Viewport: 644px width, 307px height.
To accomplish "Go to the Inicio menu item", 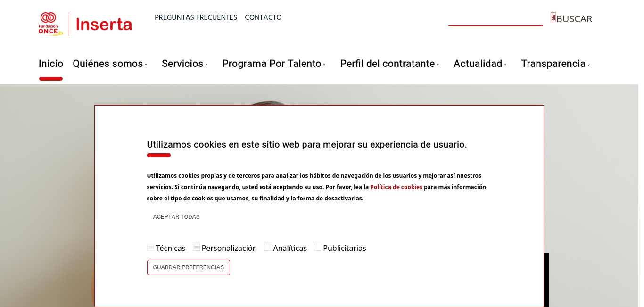I will tap(51, 64).
